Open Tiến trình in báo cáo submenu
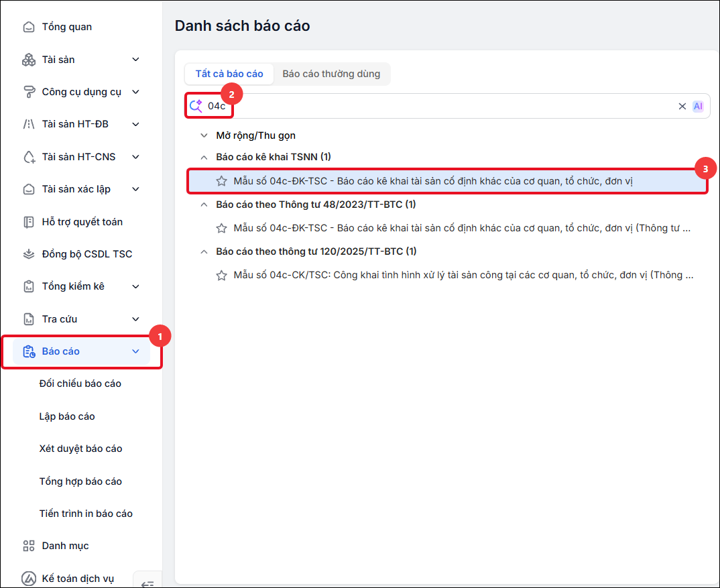720x588 pixels. click(86, 514)
